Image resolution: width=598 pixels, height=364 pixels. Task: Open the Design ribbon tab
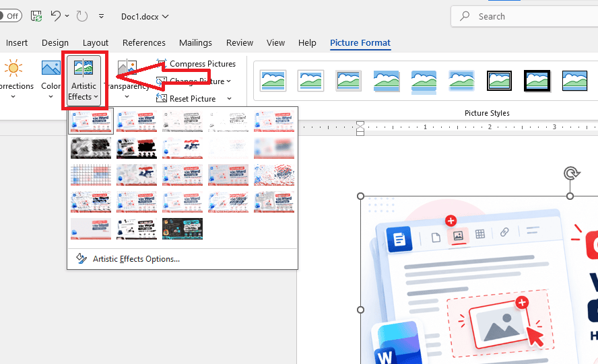click(55, 42)
